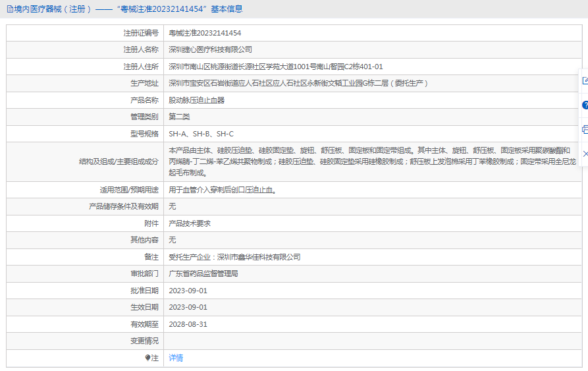Screen dimensions: 588x371
Task: Click approval department 广东省药品监督管理局
Action: pos(203,273)
